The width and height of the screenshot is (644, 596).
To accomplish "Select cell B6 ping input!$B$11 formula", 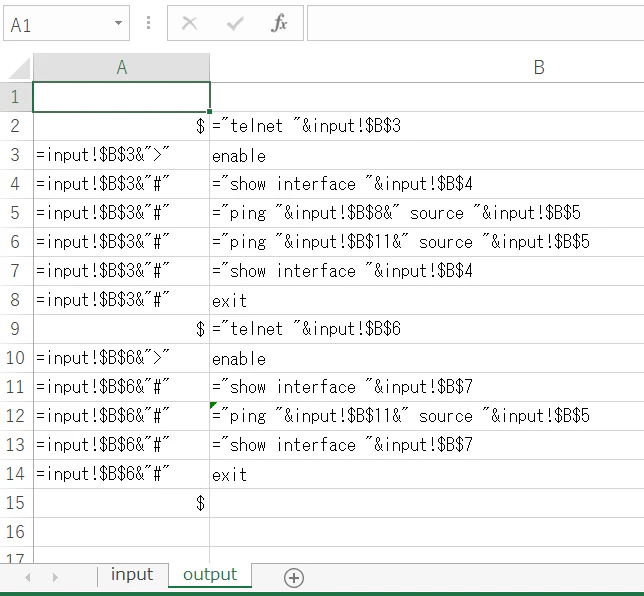I will [427, 242].
